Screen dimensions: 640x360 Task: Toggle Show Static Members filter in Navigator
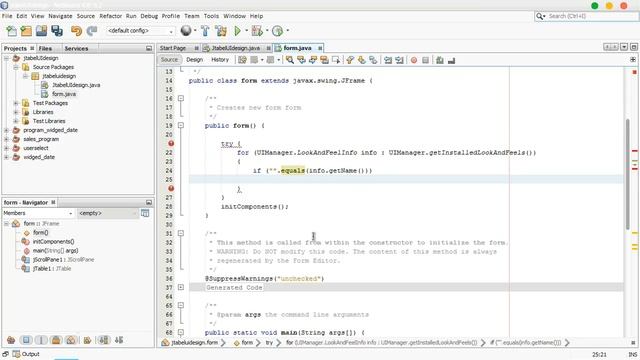[41, 340]
